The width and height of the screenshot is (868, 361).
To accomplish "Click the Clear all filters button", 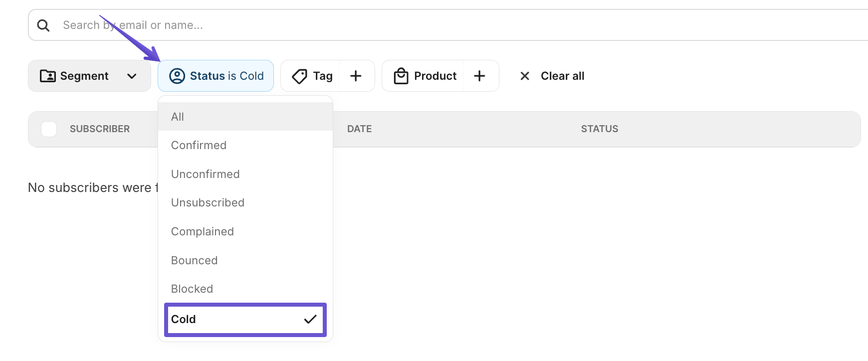I will [552, 76].
